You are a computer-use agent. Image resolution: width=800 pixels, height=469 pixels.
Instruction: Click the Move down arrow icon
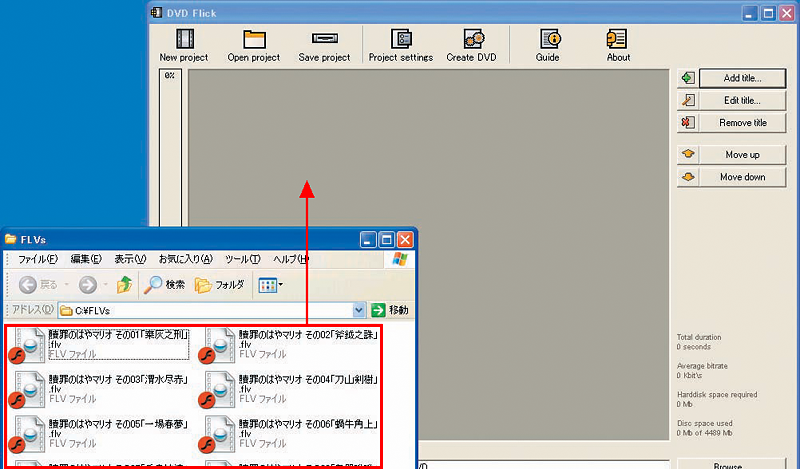(x=688, y=177)
